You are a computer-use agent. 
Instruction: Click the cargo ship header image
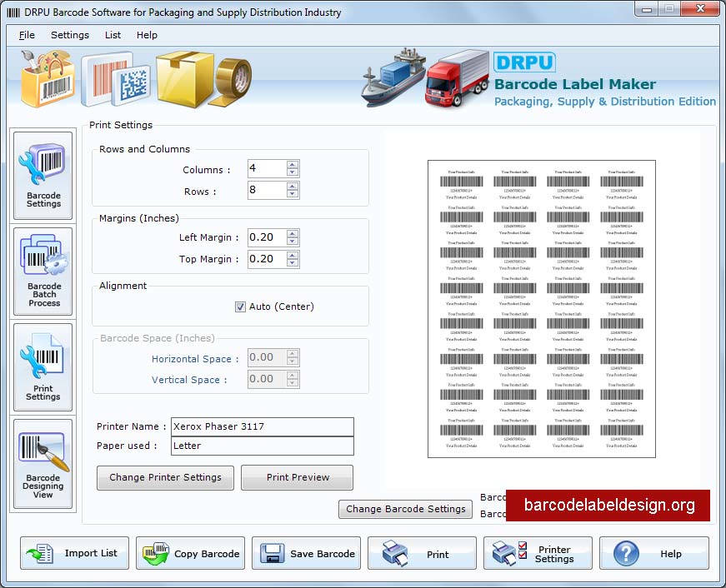click(393, 77)
